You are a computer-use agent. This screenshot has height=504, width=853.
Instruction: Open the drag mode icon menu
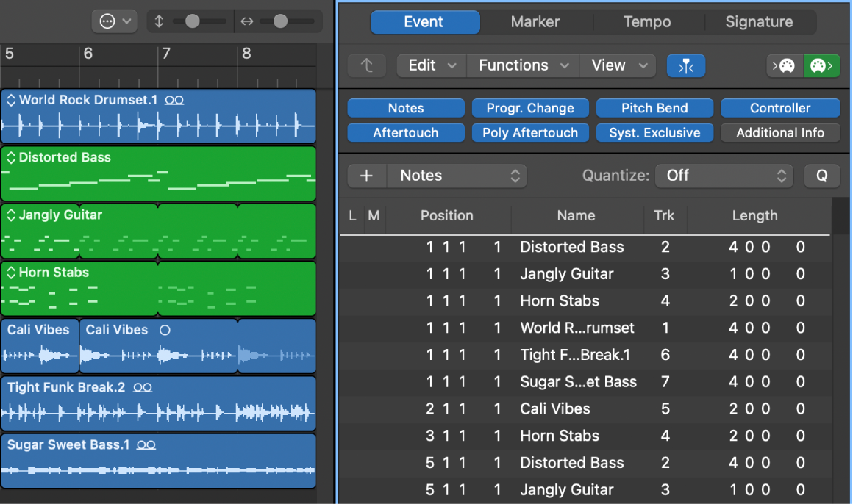114,21
